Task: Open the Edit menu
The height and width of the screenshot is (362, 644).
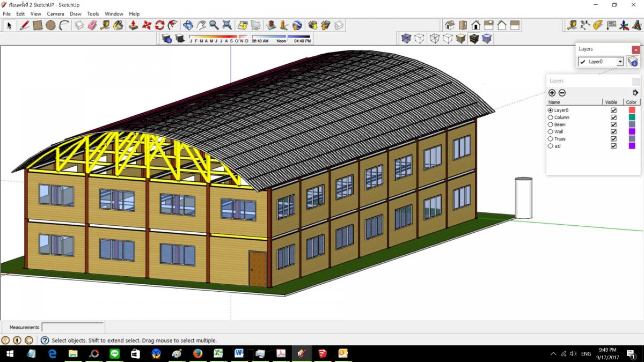Action: click(x=20, y=14)
